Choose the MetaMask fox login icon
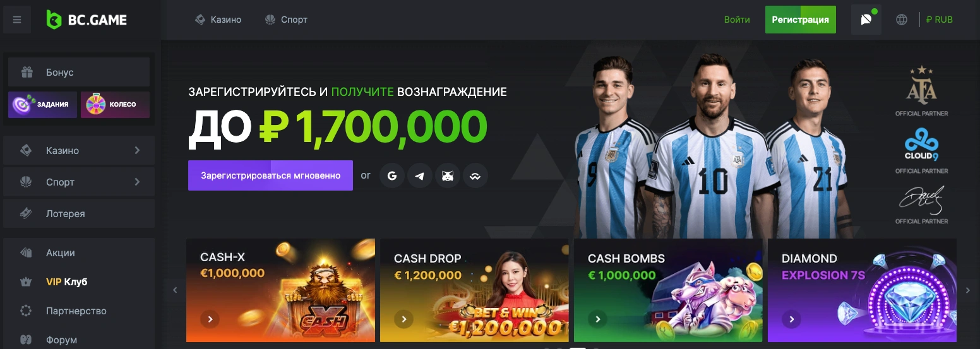The image size is (980, 349). click(x=447, y=175)
